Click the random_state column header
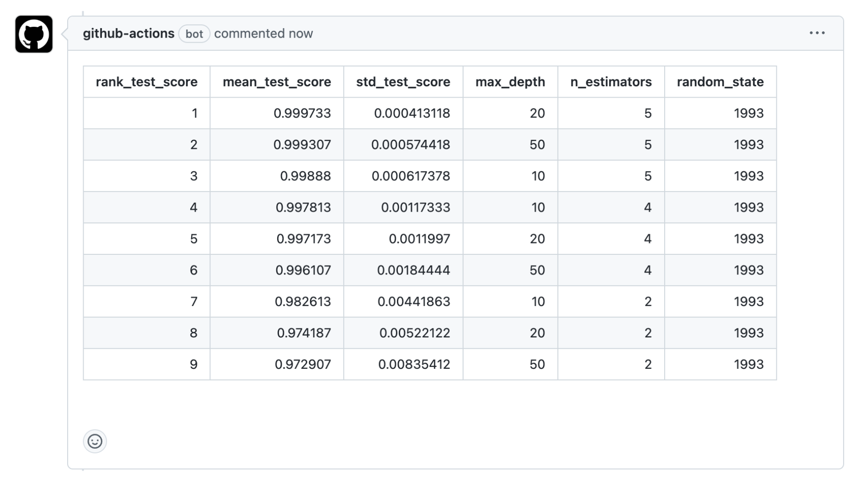 (x=720, y=82)
